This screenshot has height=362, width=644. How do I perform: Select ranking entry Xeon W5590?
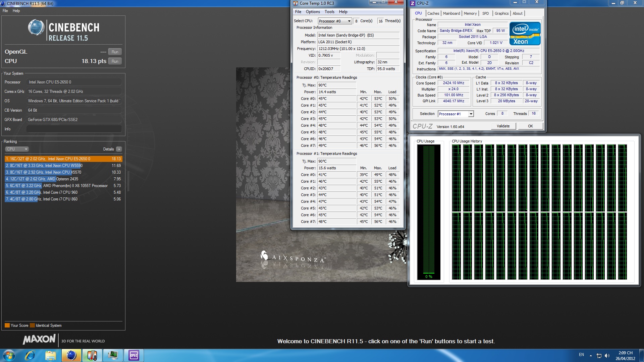click(x=63, y=166)
